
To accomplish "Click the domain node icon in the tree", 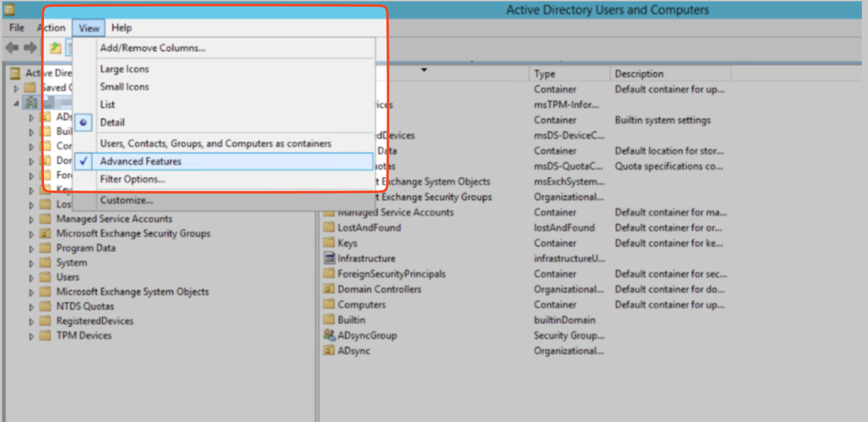I will coord(30,101).
